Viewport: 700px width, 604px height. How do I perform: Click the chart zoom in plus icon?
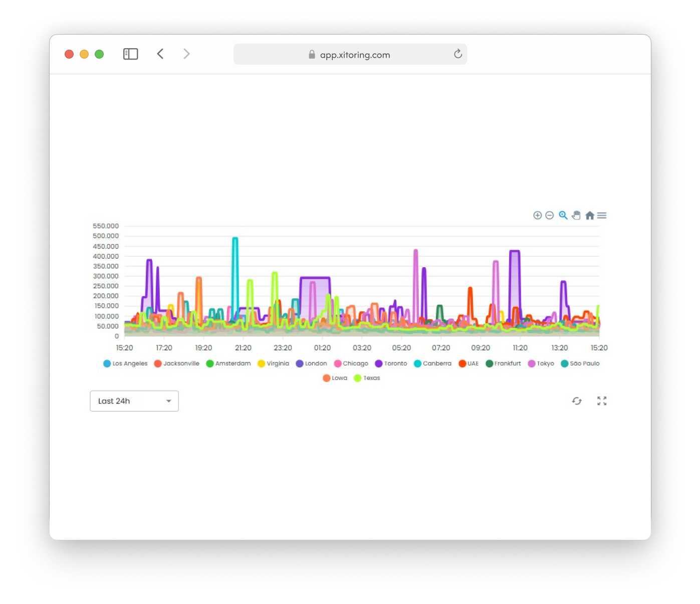pos(537,216)
